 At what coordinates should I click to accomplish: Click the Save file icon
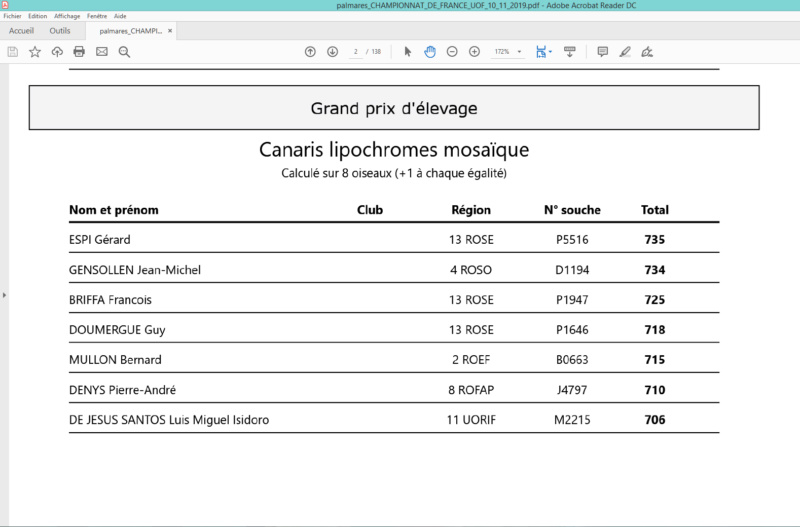(13, 52)
